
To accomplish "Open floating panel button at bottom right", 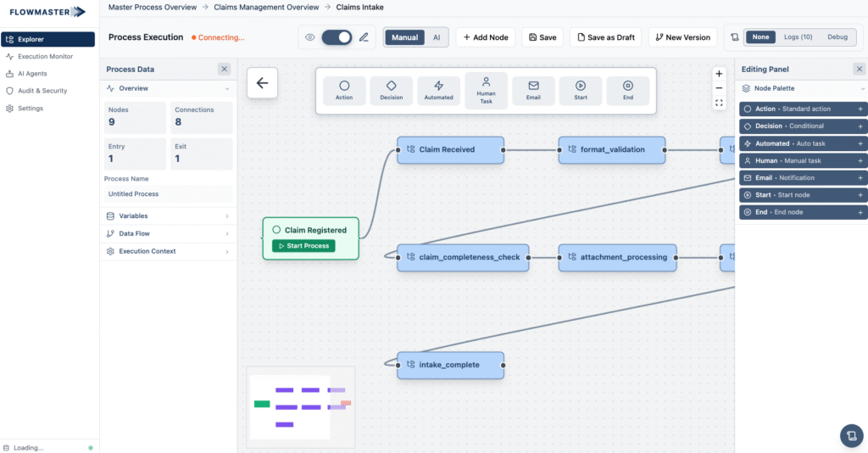I will (850, 435).
